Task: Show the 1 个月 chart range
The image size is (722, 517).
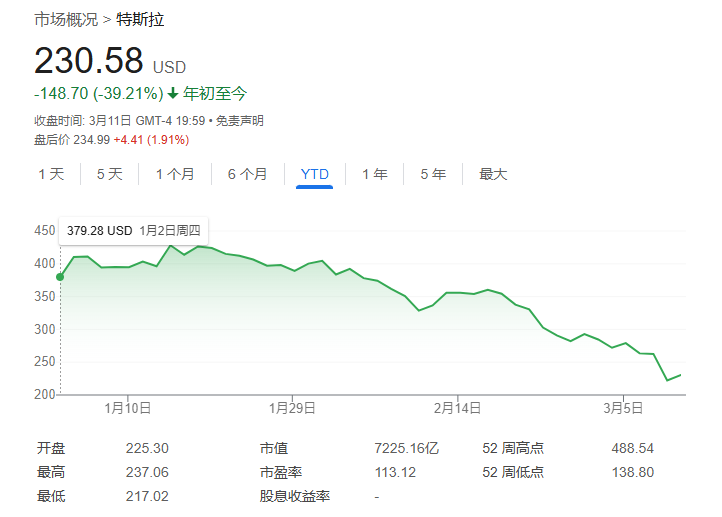Action: (175, 174)
